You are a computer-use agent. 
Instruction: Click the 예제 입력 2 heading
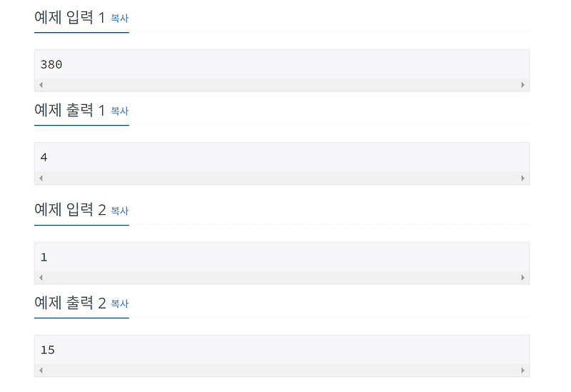coord(70,209)
